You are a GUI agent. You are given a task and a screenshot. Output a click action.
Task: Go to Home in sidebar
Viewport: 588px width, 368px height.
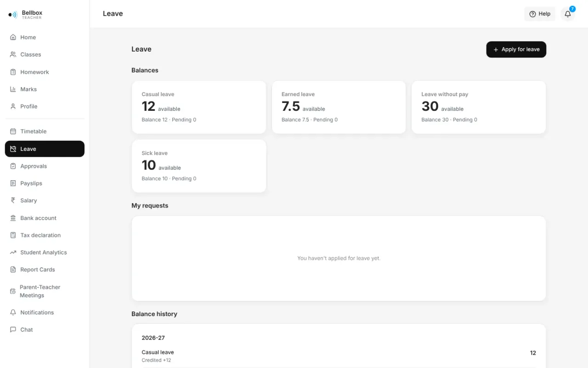coord(45,37)
